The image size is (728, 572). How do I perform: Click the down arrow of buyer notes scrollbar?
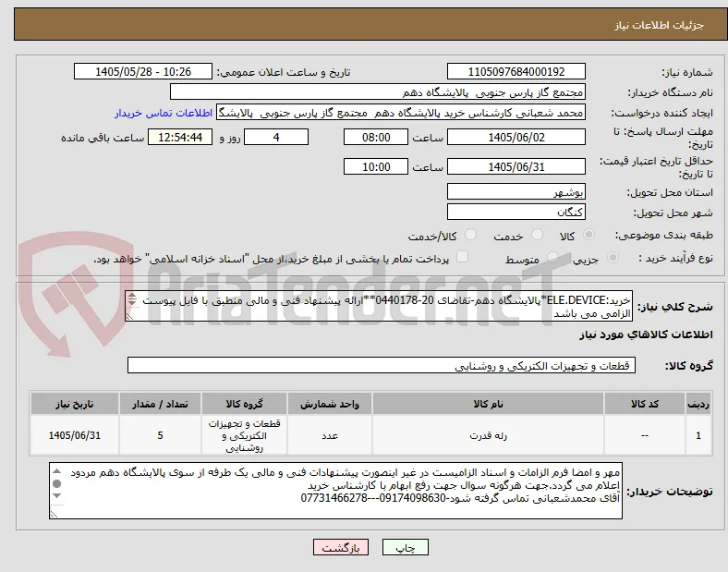pos(56,496)
